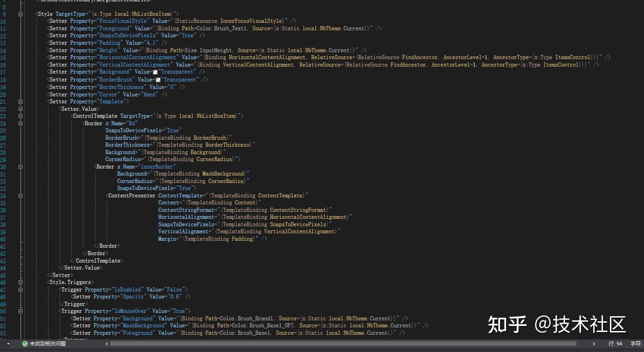Click "BorderThickness" property on line 19
The width and height of the screenshot is (644, 352).
pyautogui.click(x=122, y=87)
